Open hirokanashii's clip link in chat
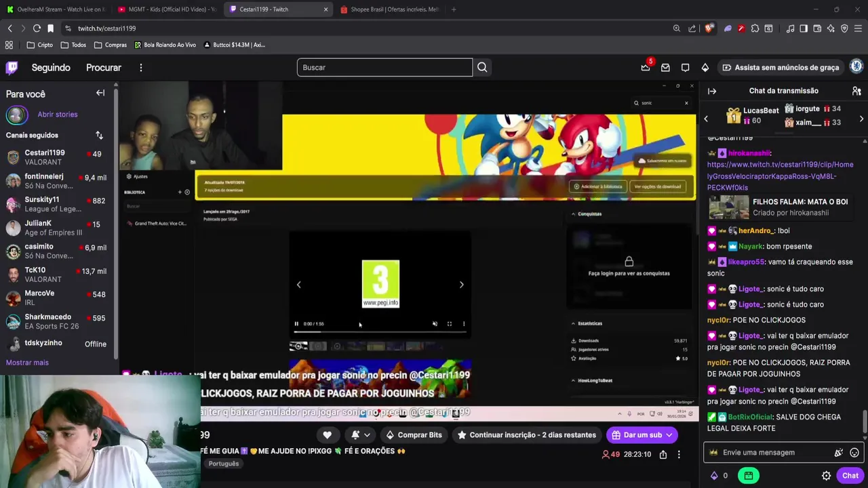The height and width of the screenshot is (488, 868). coord(780,176)
